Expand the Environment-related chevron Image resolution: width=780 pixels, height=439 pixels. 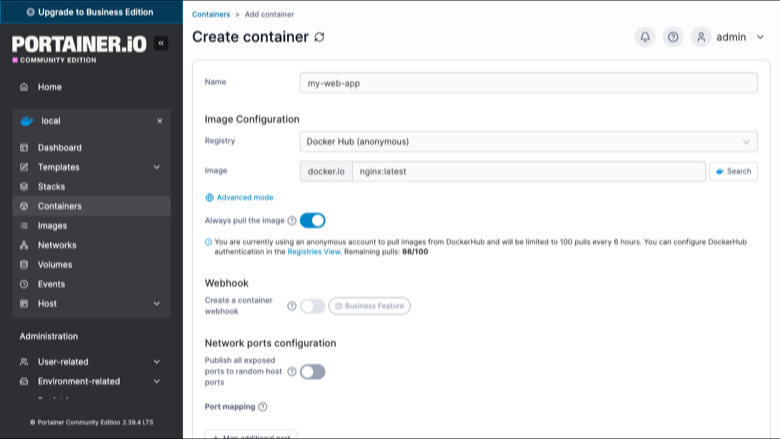pyautogui.click(x=157, y=381)
